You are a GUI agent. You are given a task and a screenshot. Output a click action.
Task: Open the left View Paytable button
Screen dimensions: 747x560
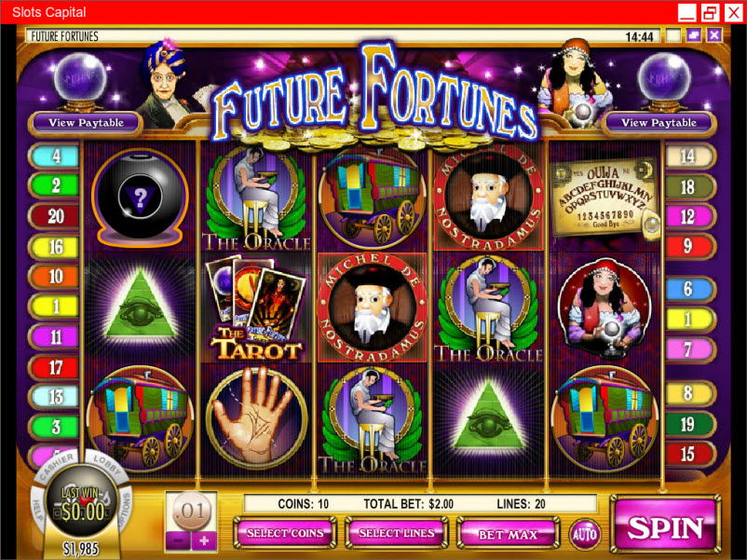pyautogui.click(x=87, y=123)
